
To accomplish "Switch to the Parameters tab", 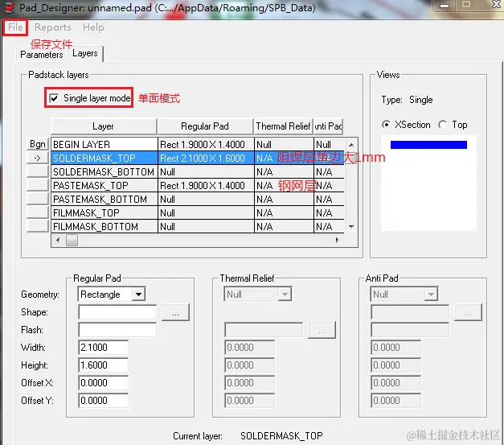I will [x=42, y=55].
